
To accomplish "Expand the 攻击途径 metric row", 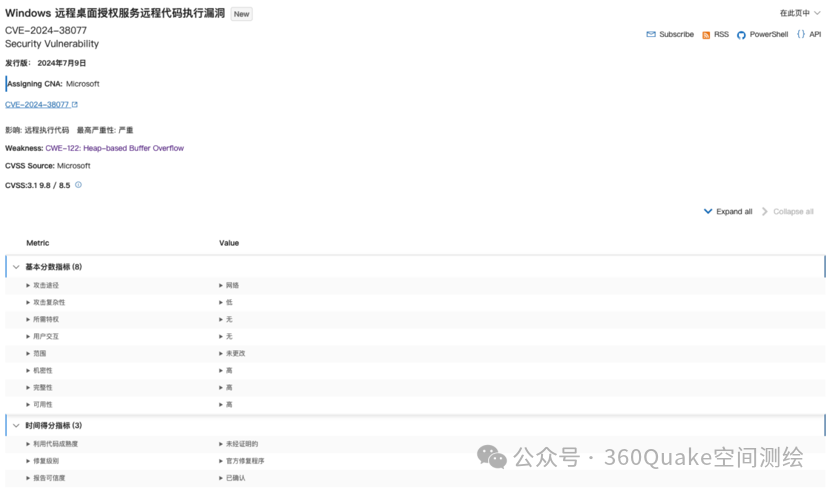I will click(x=42, y=285).
